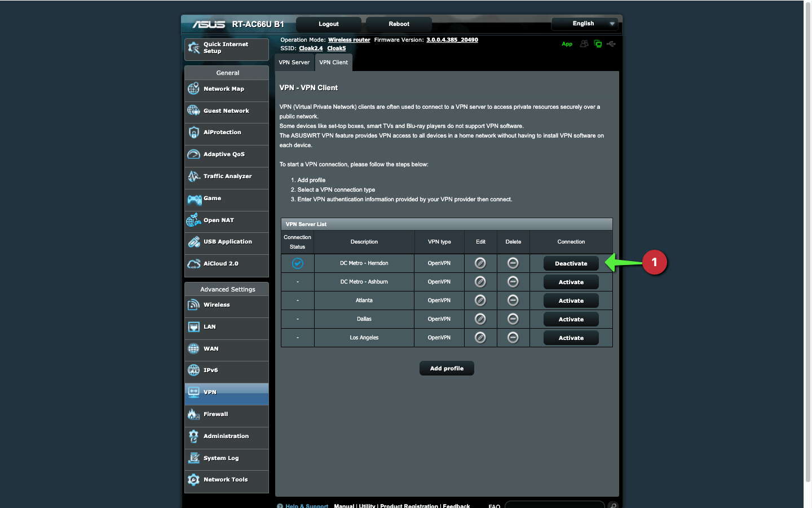Deactivate the DC Metro - Herndon connection

(x=571, y=264)
